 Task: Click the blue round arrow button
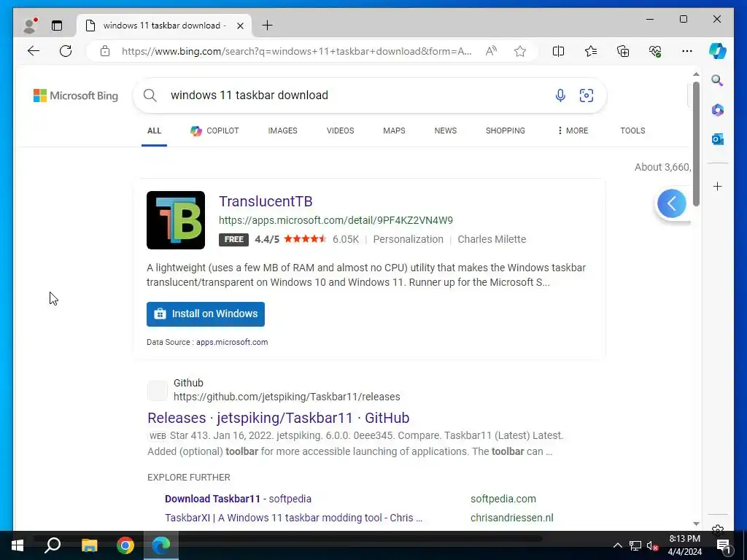tap(672, 204)
